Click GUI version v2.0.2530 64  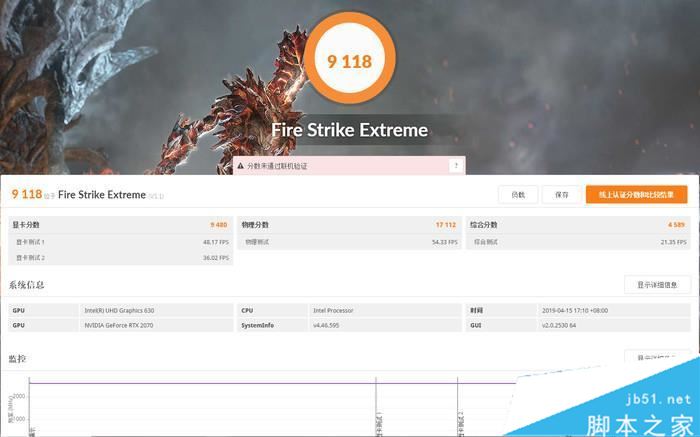coord(559,325)
